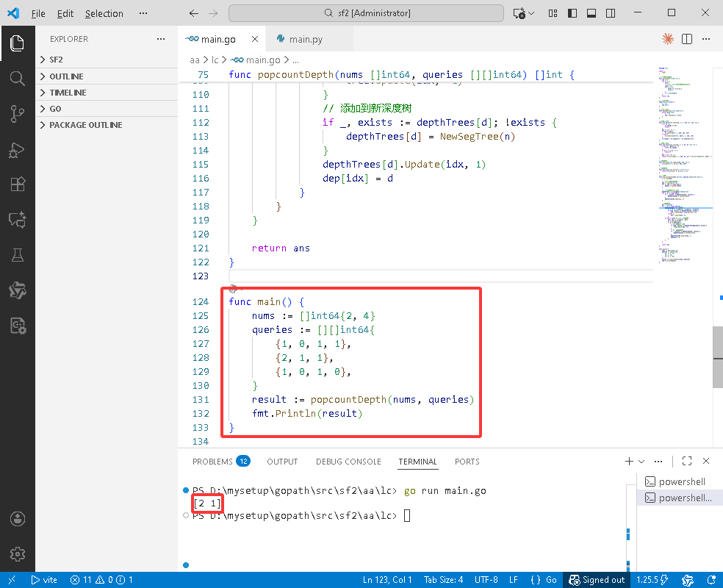This screenshot has width=723, height=588.
Task: Open the Explorer view in activity bar
Action: (x=17, y=43)
